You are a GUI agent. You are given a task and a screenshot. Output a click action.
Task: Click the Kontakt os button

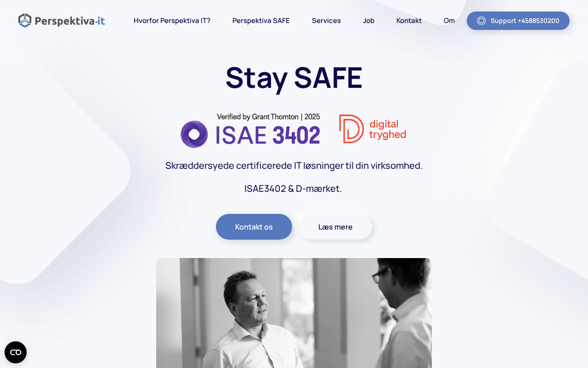[x=254, y=227]
